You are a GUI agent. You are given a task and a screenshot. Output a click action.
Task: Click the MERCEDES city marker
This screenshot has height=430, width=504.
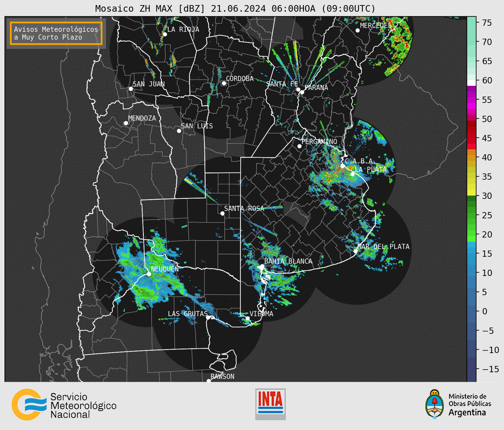coord(358,31)
